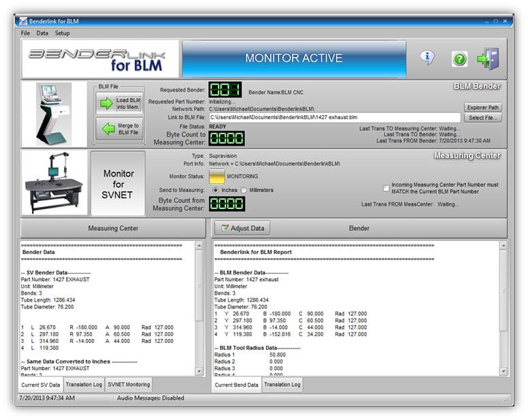The width and height of the screenshot is (528, 420).
Task: Select the Millimeters radio button
Action: (244, 190)
